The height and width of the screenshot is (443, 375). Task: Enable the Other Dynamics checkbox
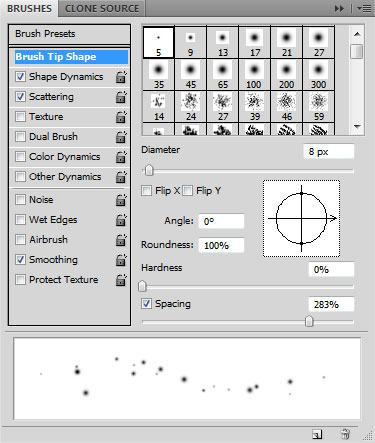pos(20,177)
